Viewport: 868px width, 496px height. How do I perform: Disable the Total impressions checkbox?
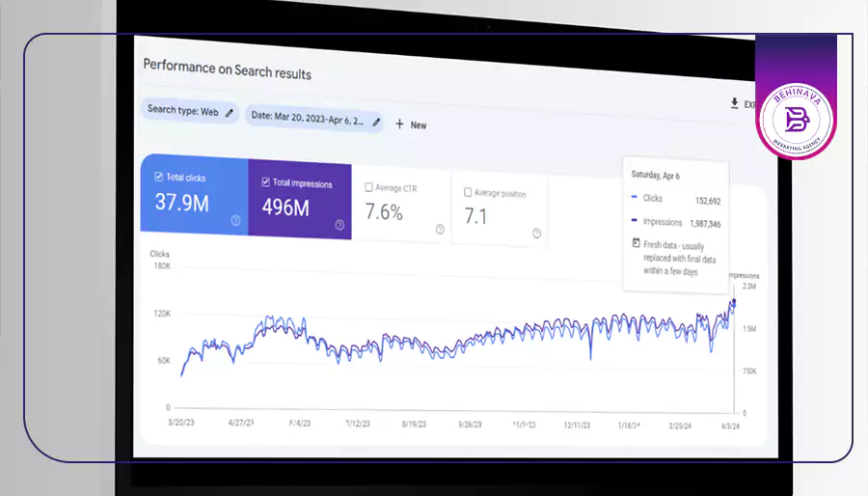[265, 181]
